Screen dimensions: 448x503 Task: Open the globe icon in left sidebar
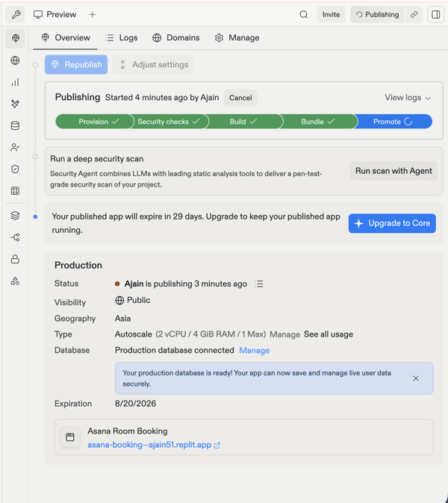pyautogui.click(x=15, y=60)
